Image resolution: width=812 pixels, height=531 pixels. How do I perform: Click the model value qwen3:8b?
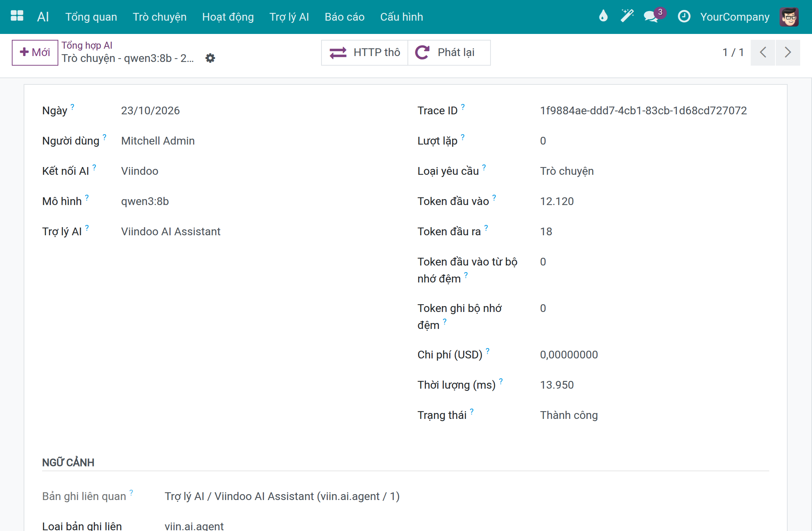click(x=145, y=201)
